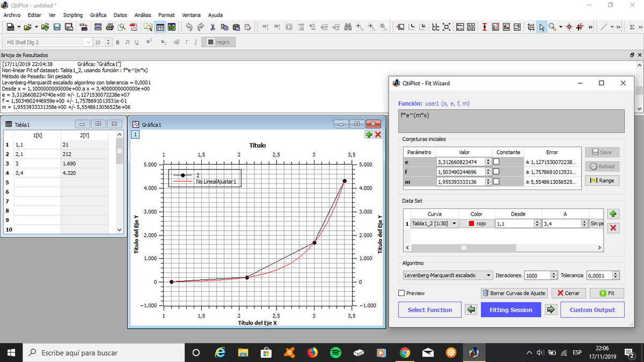Open the Gráfica menu
Viewport: 644px width, 362px height.
98,14
